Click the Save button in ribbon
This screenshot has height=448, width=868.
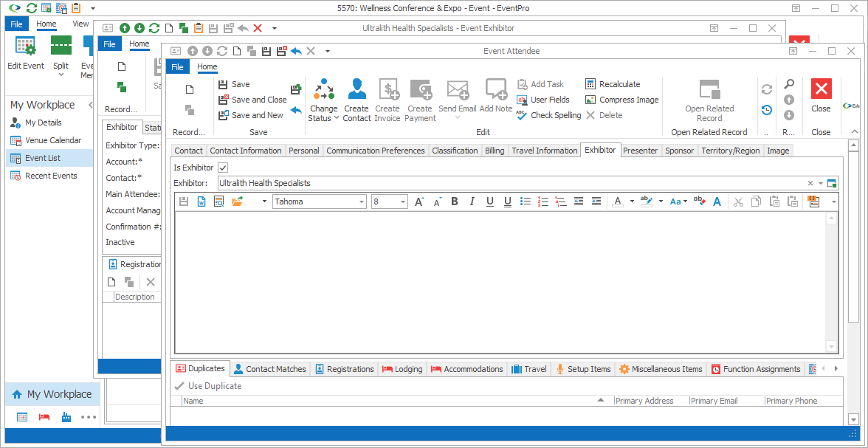[234, 84]
